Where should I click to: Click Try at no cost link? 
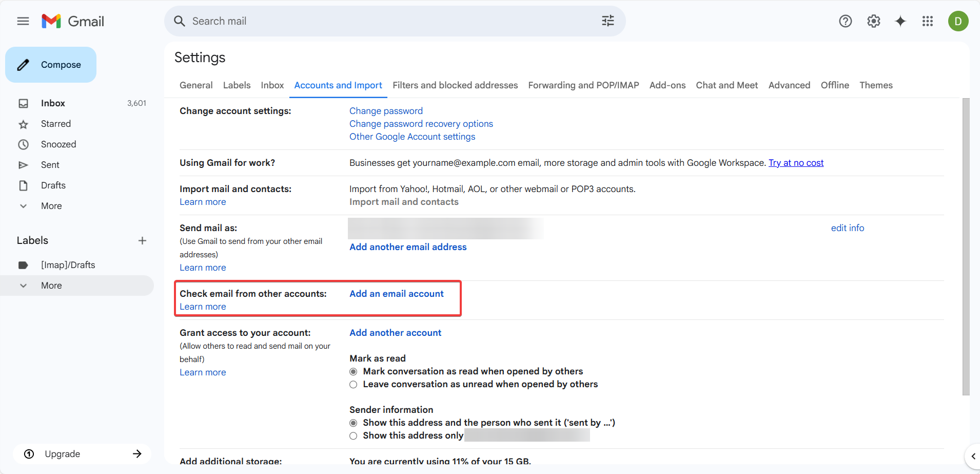tap(796, 163)
